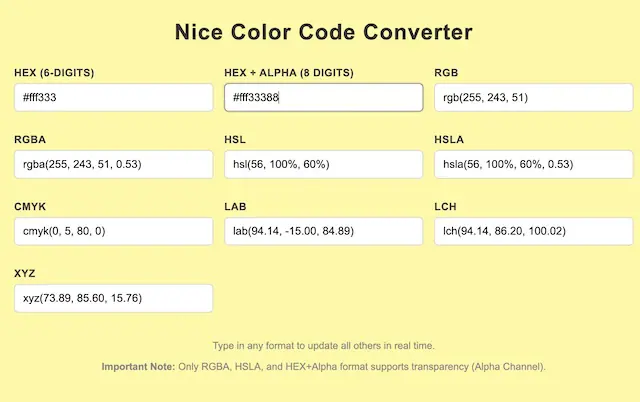The width and height of the screenshot is (640, 402).
Task: Click the HEX (6-digits) input field
Action: tap(113, 98)
